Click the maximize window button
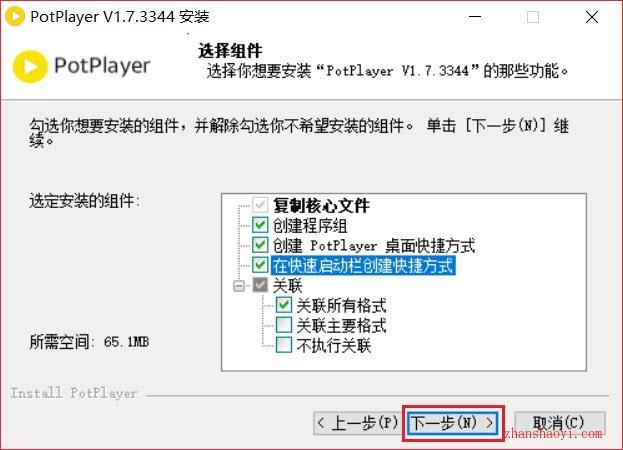Viewport: 623px width, 450px height. pyautogui.click(x=533, y=17)
